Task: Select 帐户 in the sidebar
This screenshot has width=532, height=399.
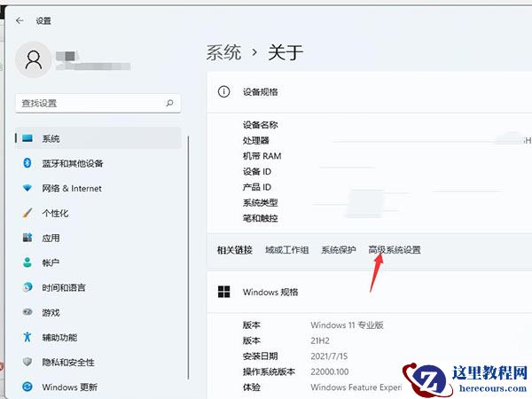Action: tap(98, 262)
